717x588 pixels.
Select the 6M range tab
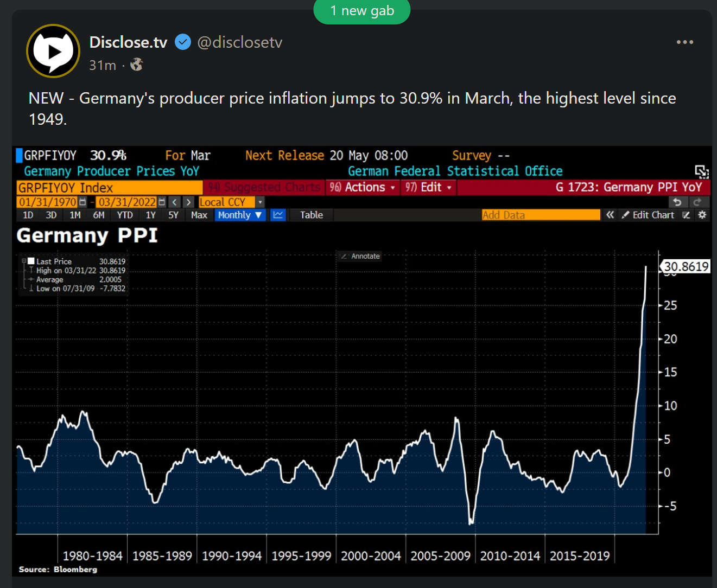coord(99,215)
